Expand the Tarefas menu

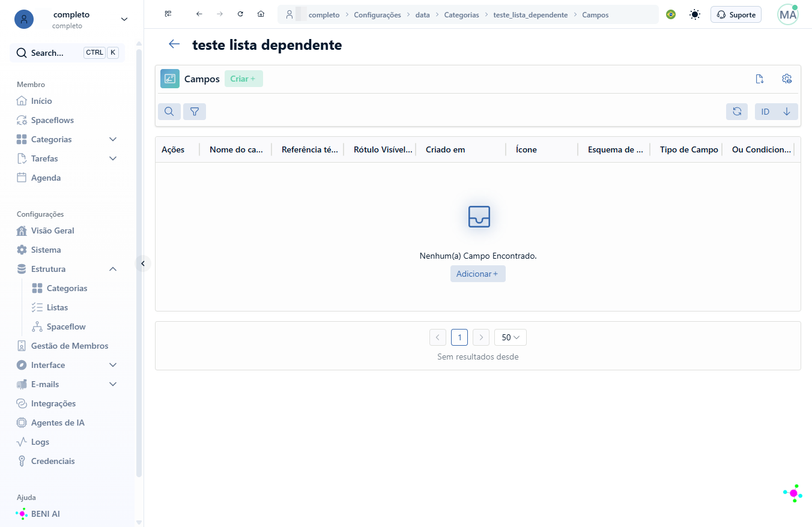113,158
